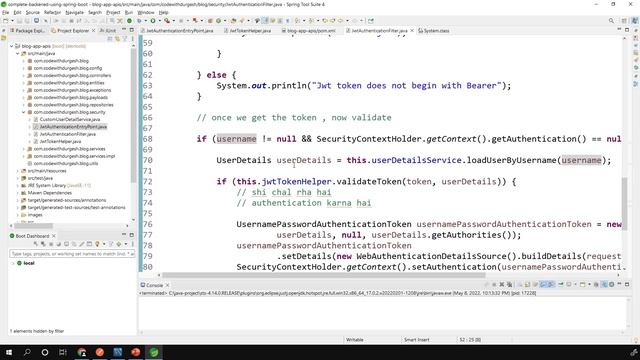The width and height of the screenshot is (640, 360).
Task: Select CustomUserDetailService.java in the tree
Action: [x=69, y=120]
